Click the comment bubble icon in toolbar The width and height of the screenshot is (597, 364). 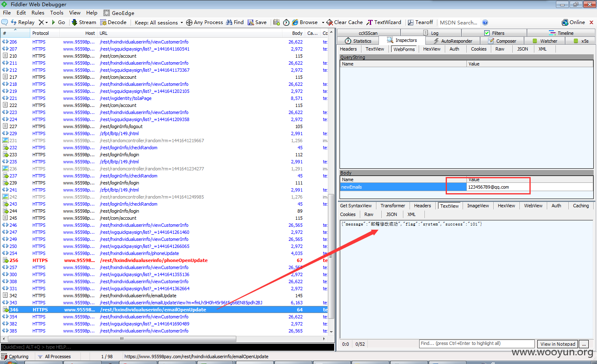tap(5, 22)
